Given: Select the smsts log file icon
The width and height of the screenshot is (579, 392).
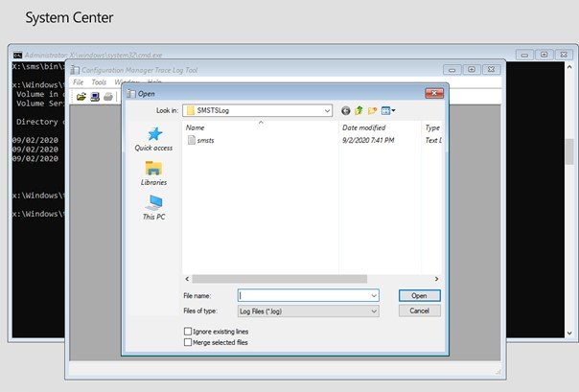Looking at the screenshot, I should point(192,140).
